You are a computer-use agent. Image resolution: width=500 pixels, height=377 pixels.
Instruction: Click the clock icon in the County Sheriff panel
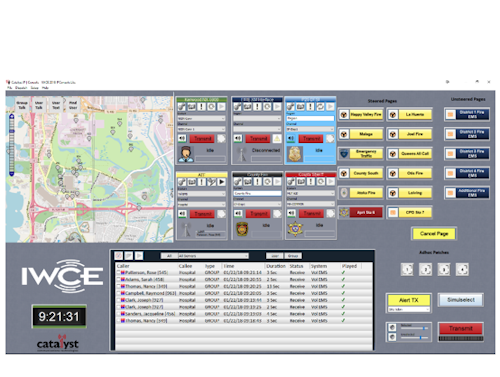[321, 182]
